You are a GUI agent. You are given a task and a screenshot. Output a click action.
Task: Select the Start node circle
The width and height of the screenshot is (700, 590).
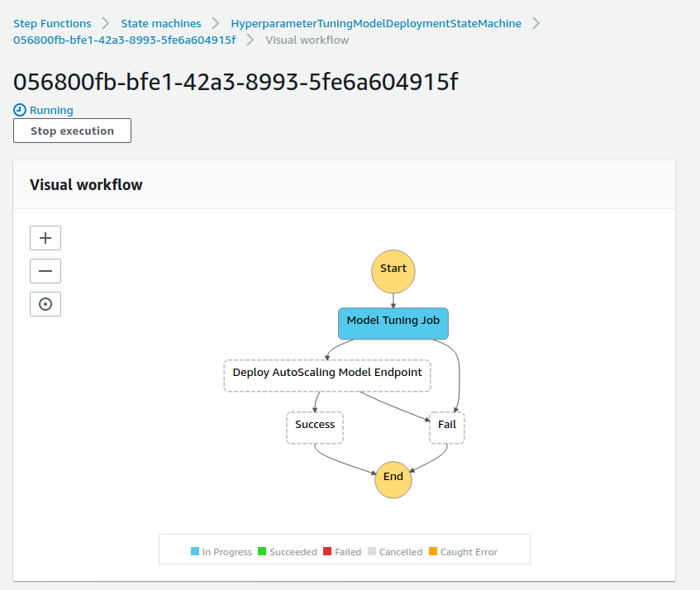pos(393,271)
